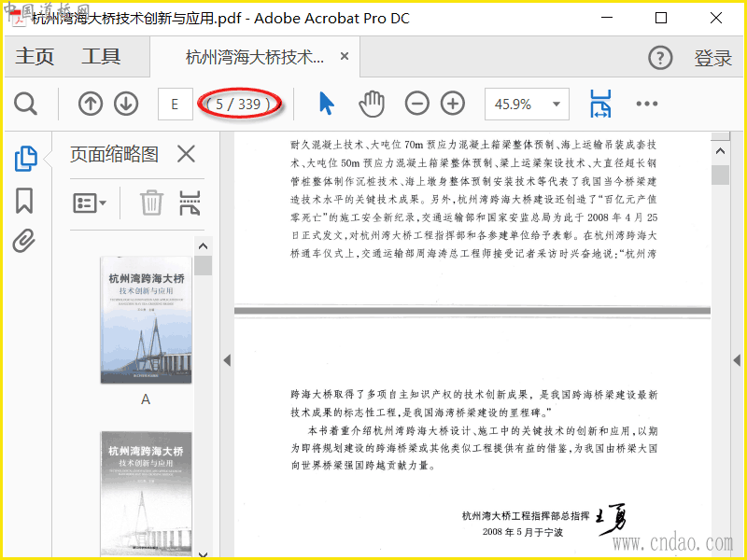Open the search magnifier tool

click(x=25, y=104)
